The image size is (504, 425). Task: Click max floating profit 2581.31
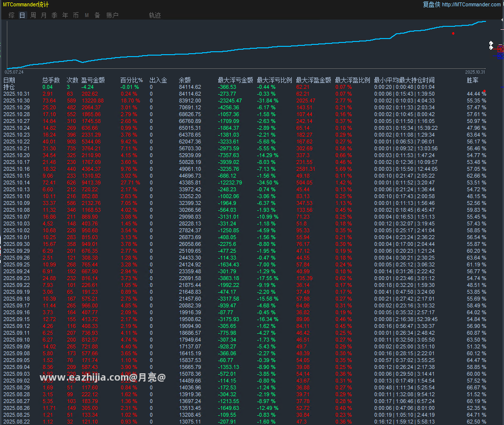pyautogui.click(x=306, y=169)
